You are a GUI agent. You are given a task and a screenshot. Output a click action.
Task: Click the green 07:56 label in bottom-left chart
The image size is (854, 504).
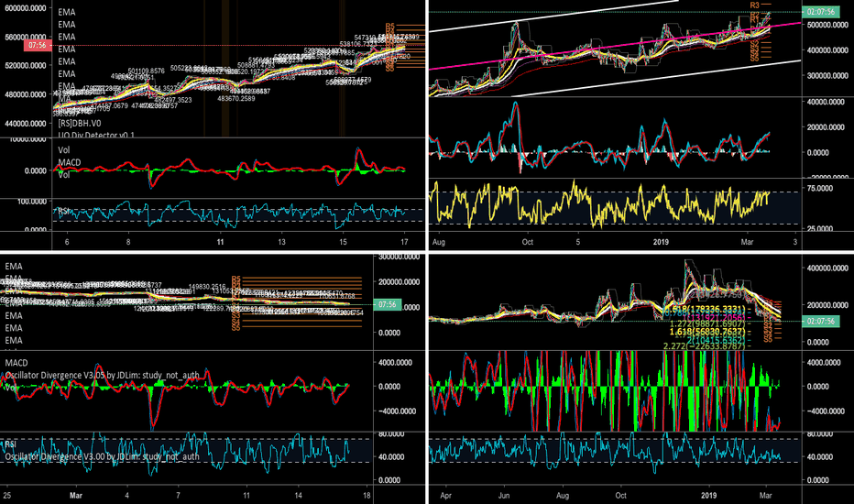[x=387, y=304]
